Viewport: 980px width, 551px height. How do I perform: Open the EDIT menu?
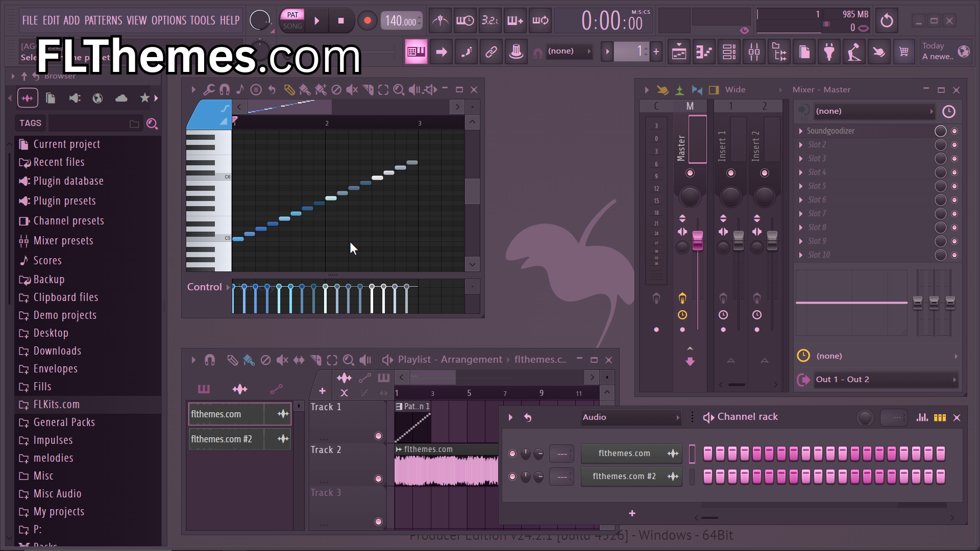(51, 20)
